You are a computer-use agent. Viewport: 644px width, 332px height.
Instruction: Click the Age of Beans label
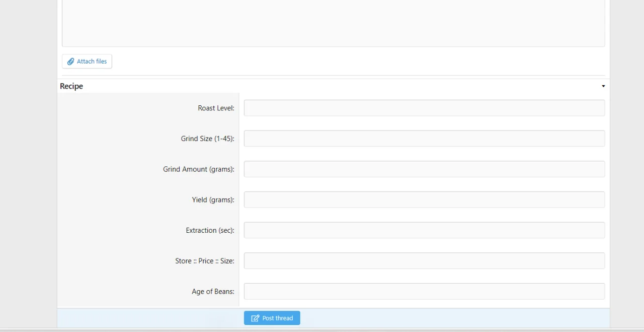(x=213, y=292)
